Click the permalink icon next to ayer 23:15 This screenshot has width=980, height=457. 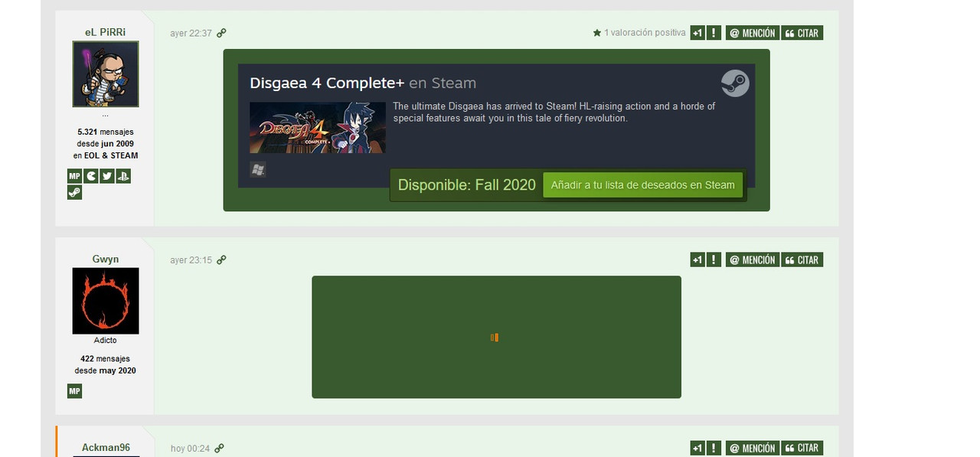(221, 260)
